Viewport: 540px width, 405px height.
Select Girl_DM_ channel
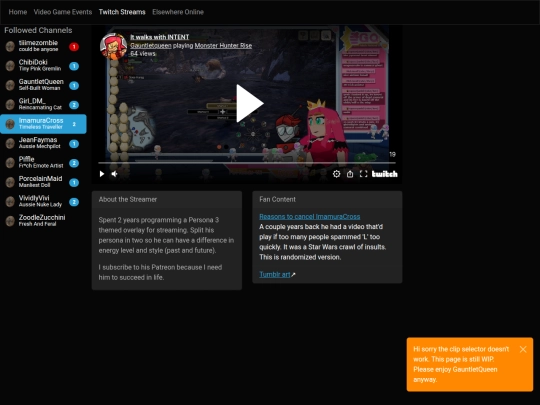pyautogui.click(x=43, y=104)
